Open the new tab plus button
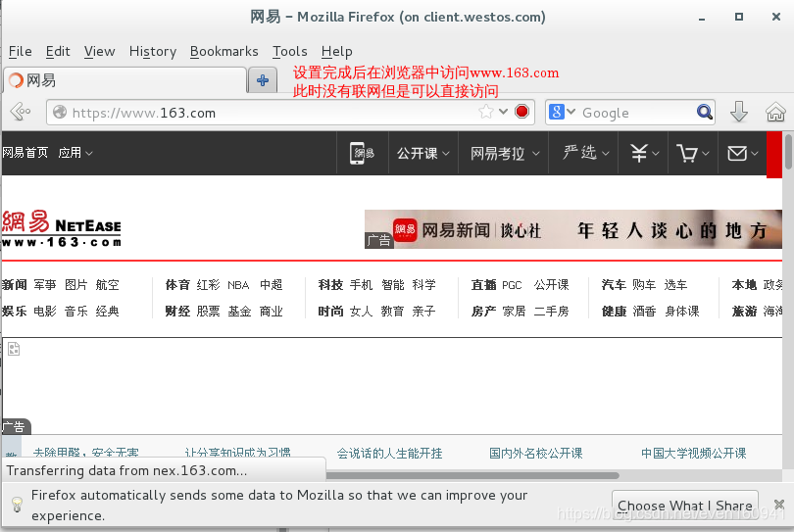Viewport: 794px width, 532px height. tap(263, 80)
